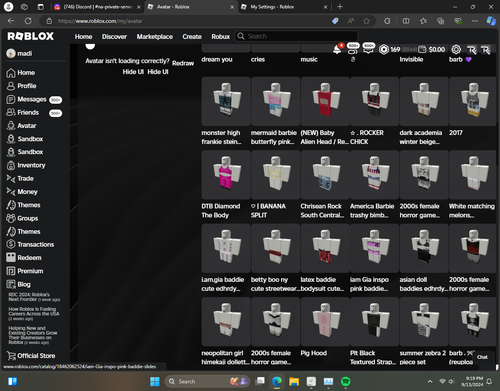Switch to My Settings - Roblox tab
Screen dimensions: 500x391
click(284, 7)
